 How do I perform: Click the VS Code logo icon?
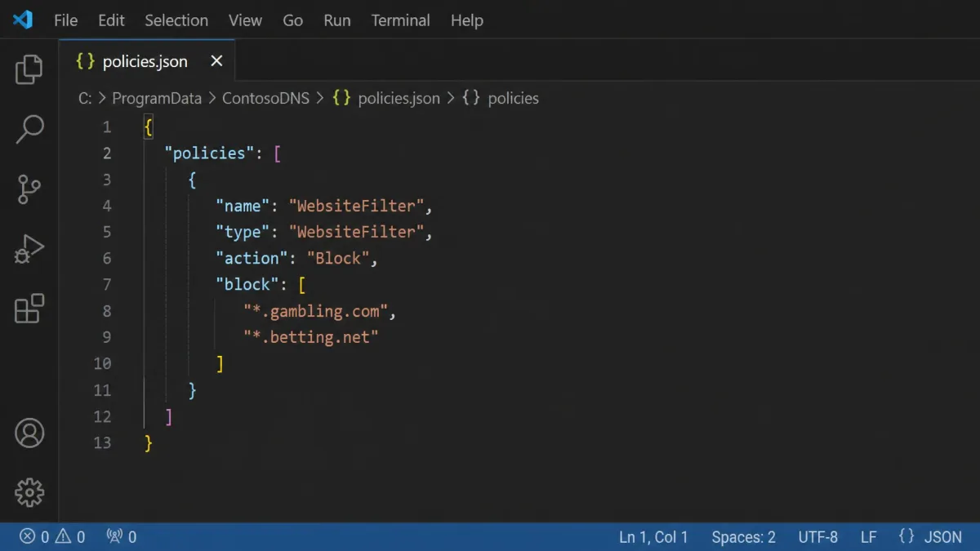pos(23,20)
